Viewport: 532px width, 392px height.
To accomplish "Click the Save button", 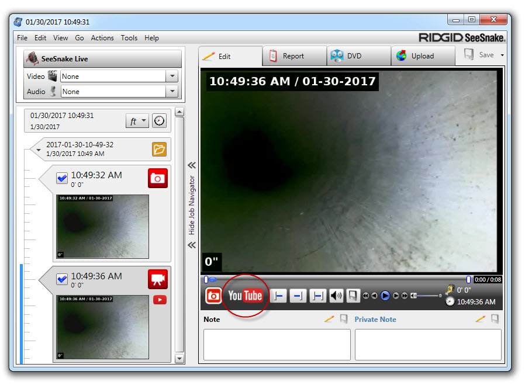I will click(x=479, y=55).
